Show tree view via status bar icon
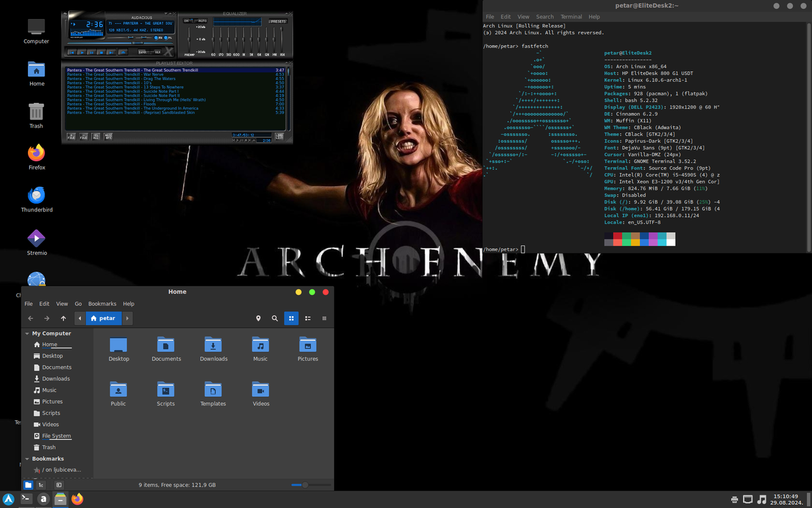The image size is (812, 508). coord(41,485)
